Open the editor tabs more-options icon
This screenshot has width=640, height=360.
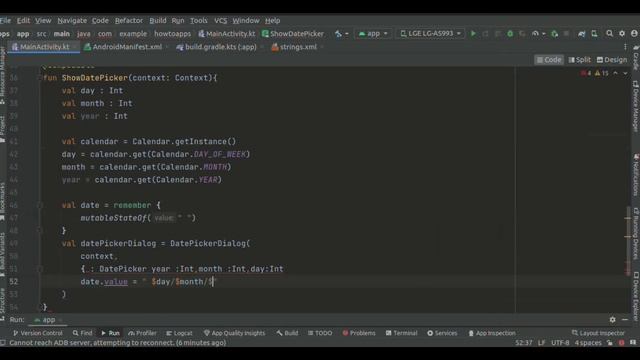625,47
